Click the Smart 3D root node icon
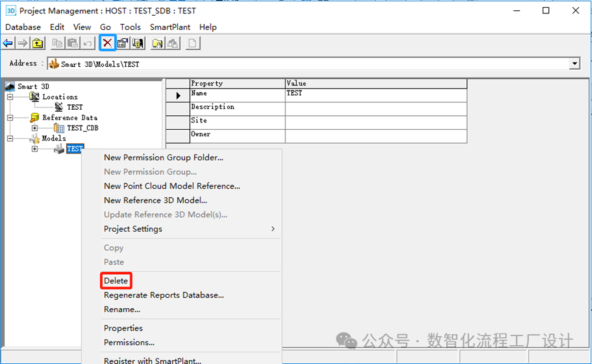Screen dimensions: 592x364 pos(10,86)
